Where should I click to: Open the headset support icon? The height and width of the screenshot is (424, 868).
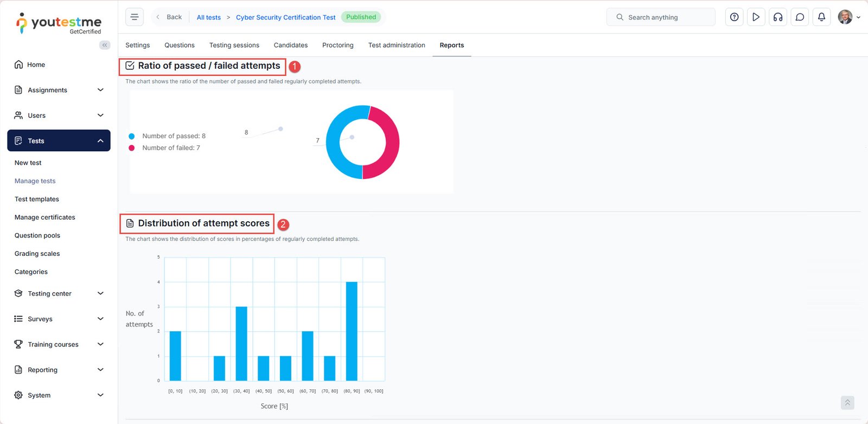(x=777, y=17)
